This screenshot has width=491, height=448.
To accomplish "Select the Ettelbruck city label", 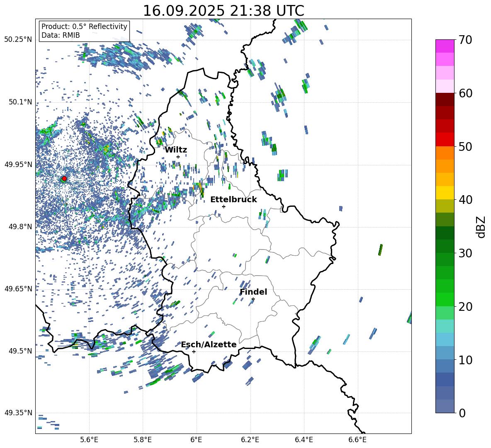I will pos(233,200).
